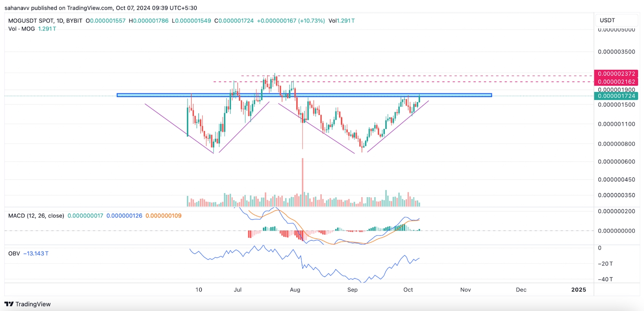Click the 2025 label on time axis
644x311 pixels.
point(578,290)
